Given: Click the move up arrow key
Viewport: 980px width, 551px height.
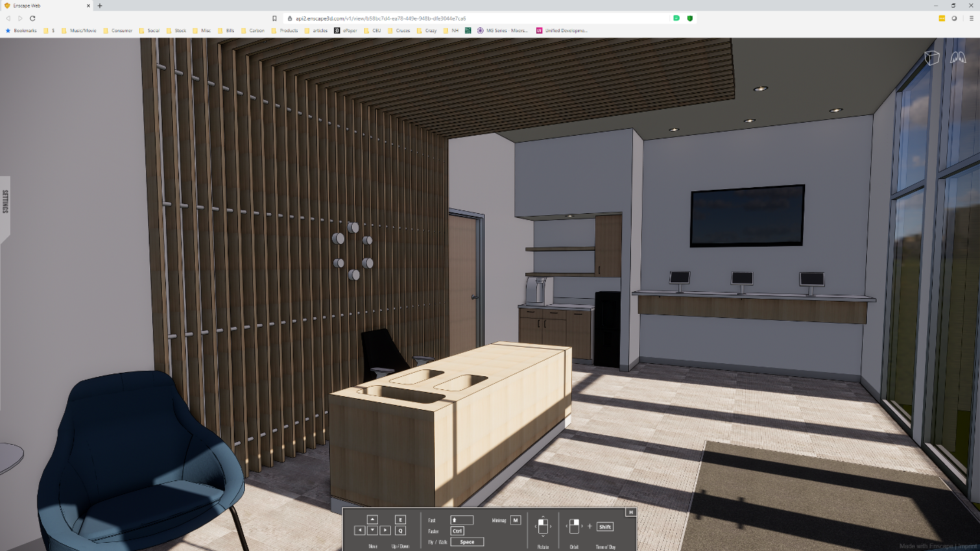Looking at the screenshot, I should tap(372, 519).
